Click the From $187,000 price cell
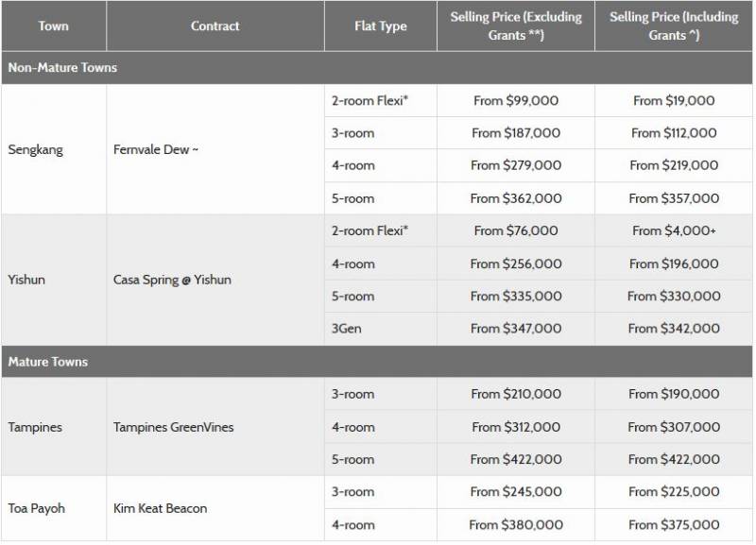 coord(515,133)
